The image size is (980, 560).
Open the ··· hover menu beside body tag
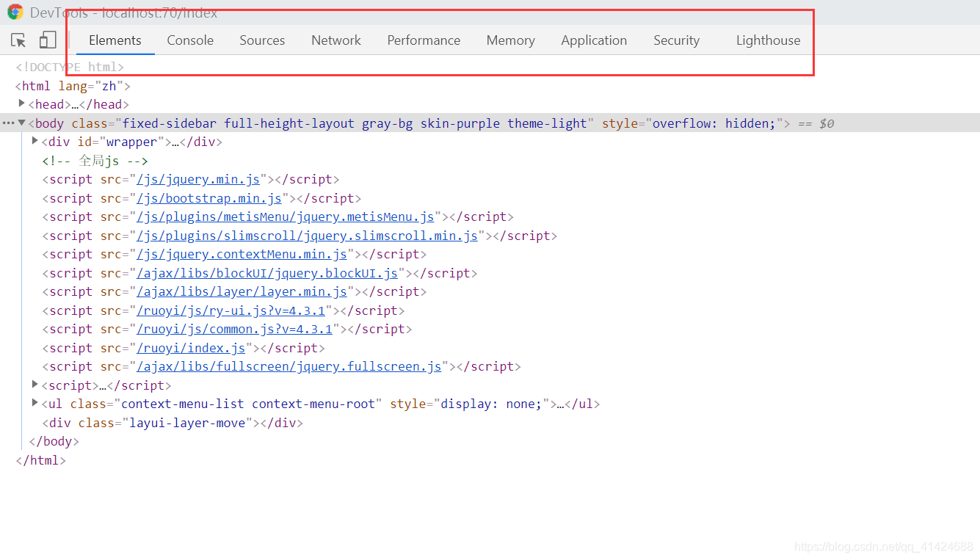click(8, 123)
